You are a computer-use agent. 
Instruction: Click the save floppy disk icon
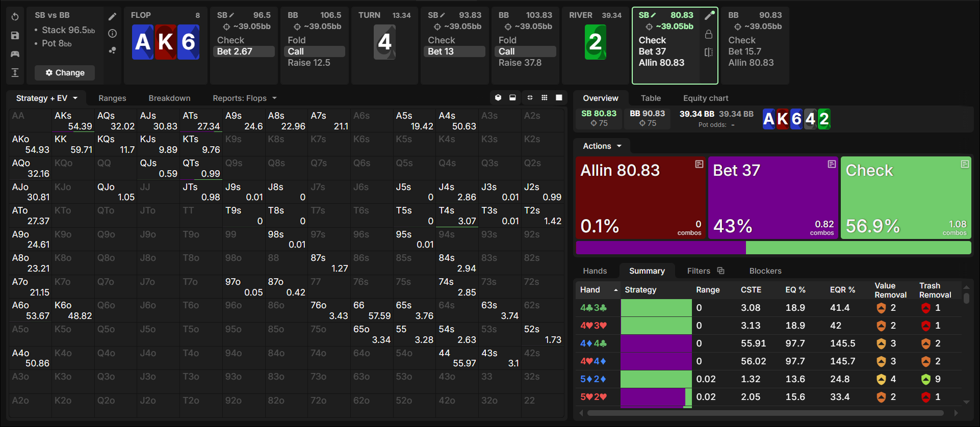(x=15, y=36)
